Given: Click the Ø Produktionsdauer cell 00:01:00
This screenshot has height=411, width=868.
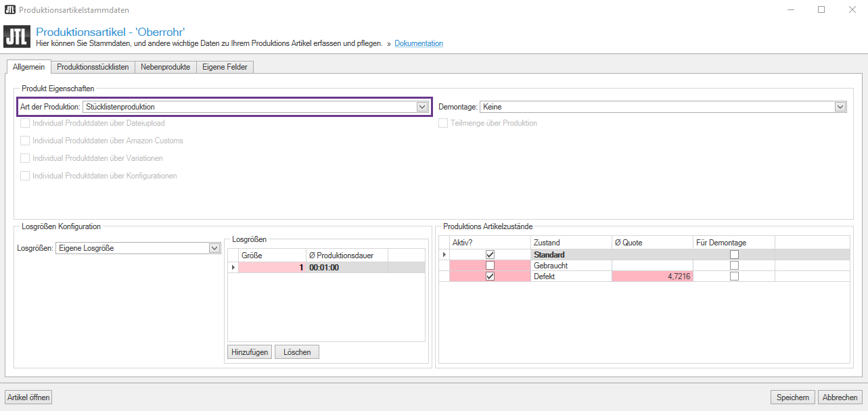Looking at the screenshot, I should 346,268.
